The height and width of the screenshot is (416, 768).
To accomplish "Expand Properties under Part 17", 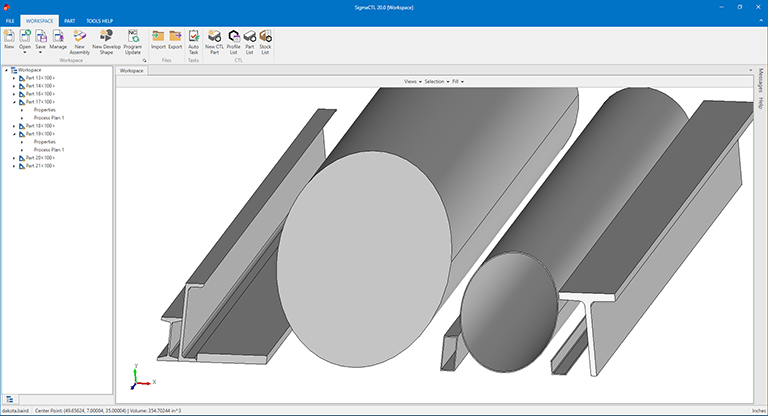I will coord(22,110).
